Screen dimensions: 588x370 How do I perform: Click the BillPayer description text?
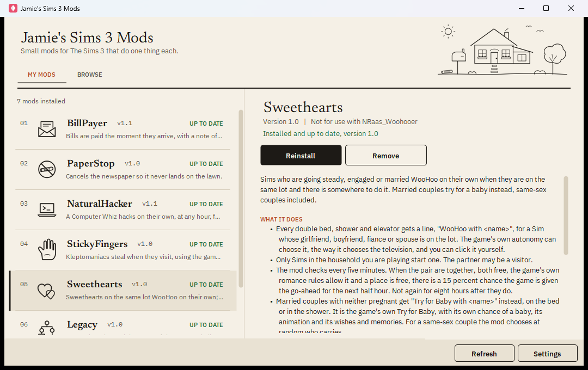click(x=144, y=136)
